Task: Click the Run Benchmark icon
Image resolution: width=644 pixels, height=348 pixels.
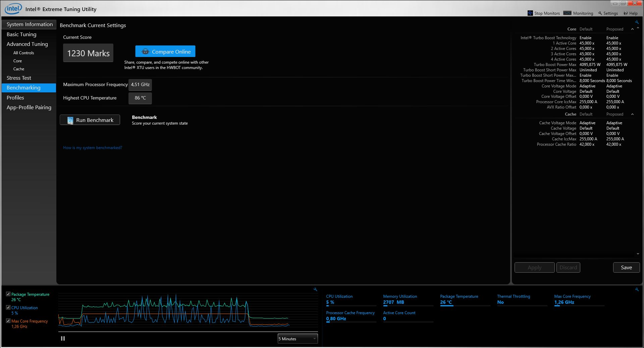Action: [70, 120]
